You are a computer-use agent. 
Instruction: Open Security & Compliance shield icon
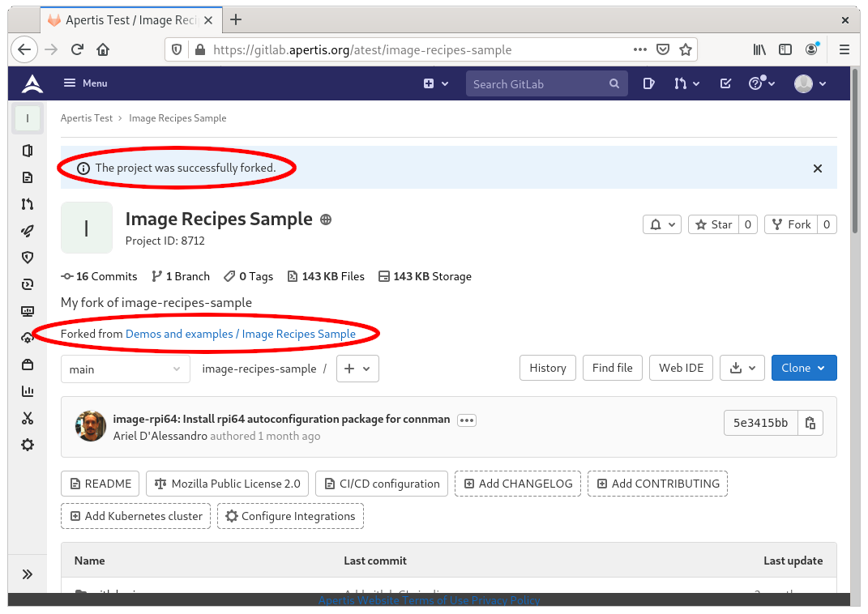(27, 258)
